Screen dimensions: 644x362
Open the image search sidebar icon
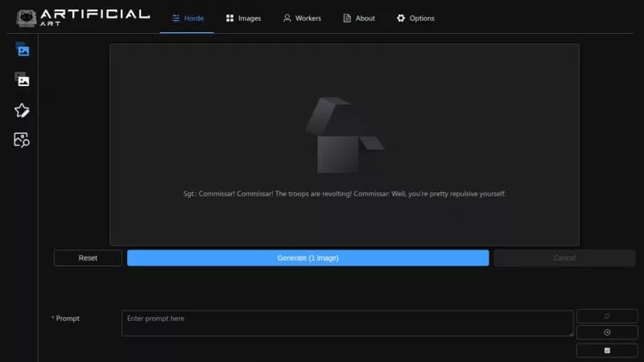[23, 140]
